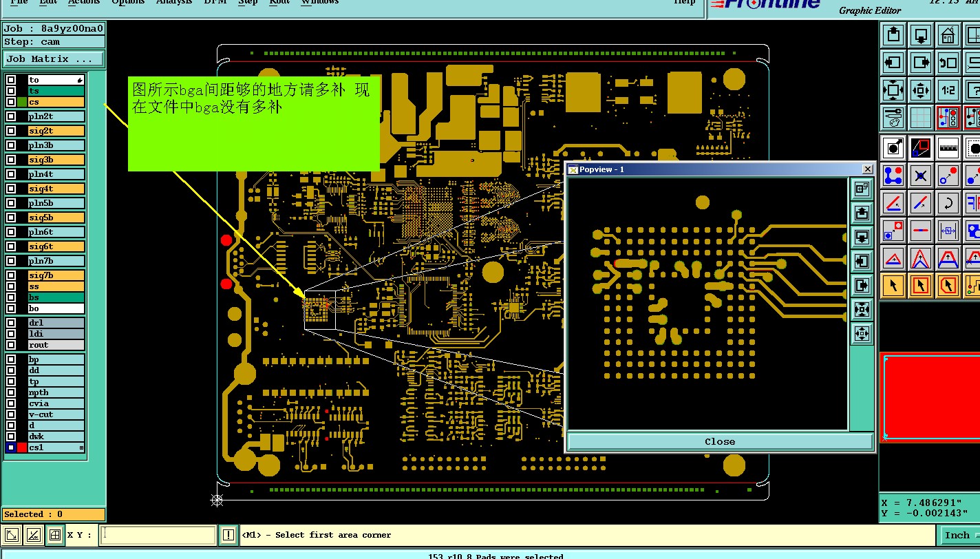
Task: Click the pan left view icon
Action: pos(893,62)
